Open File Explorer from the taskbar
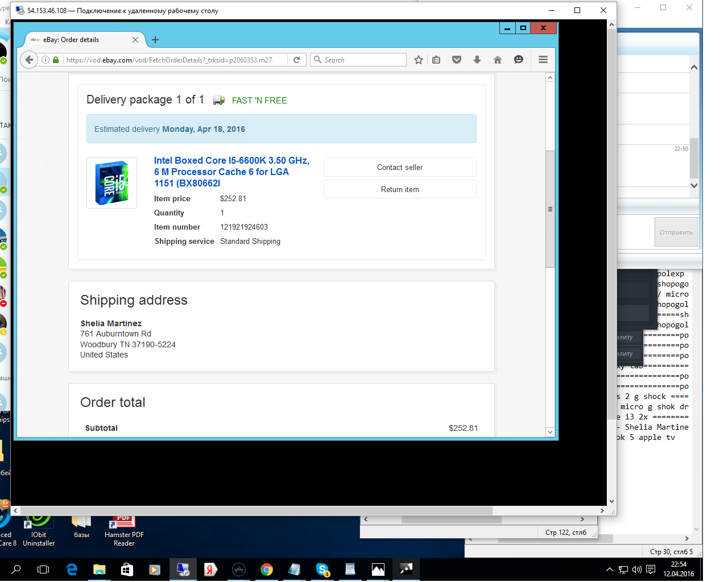Viewport: 728px width, 582px height. [x=100, y=569]
